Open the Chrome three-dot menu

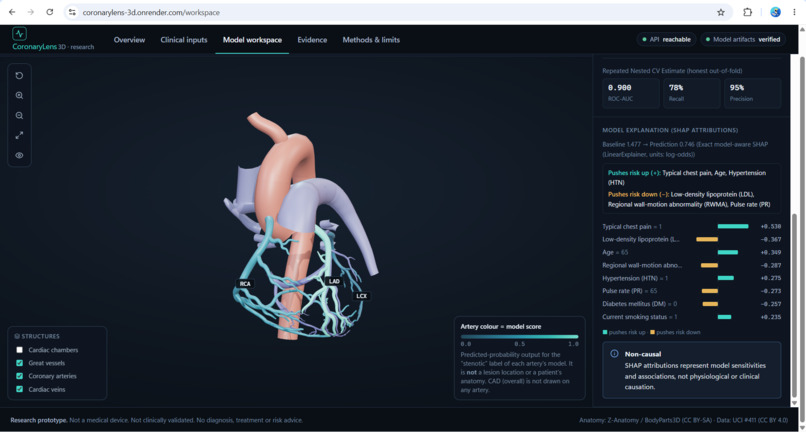click(794, 12)
